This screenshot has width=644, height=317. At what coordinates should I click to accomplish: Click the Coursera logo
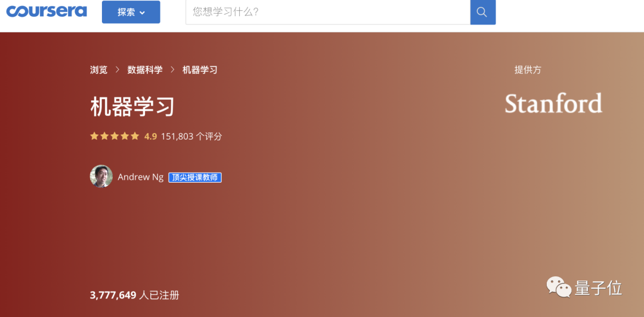click(47, 11)
